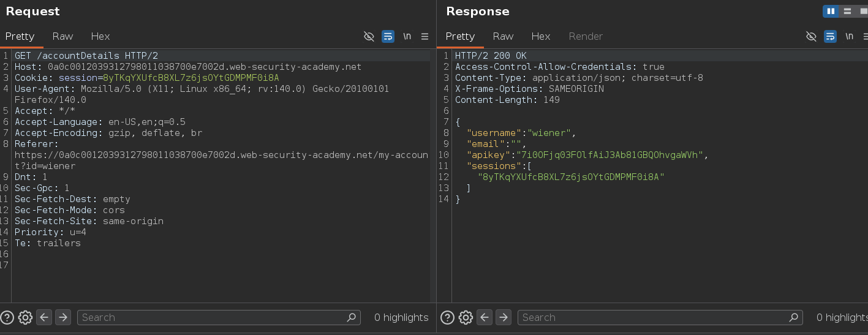This screenshot has height=335, width=868.
Task: Select combined tabbed layout view icon
Action: pos(862,11)
